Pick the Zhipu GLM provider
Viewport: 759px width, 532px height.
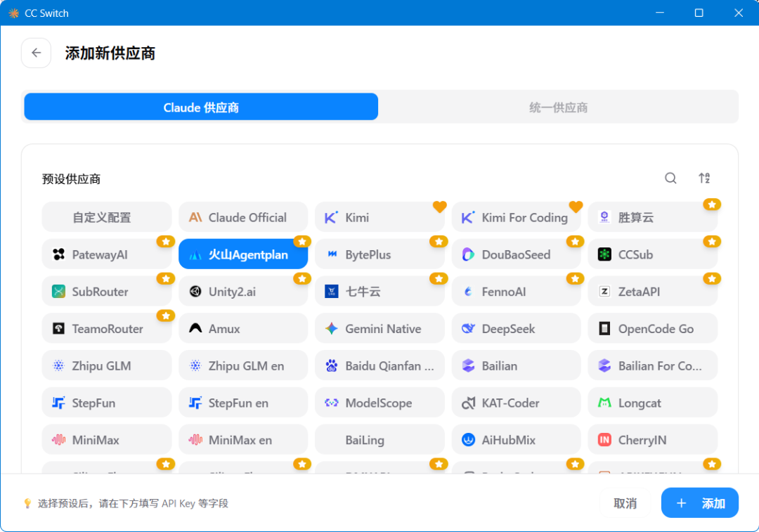(x=107, y=366)
